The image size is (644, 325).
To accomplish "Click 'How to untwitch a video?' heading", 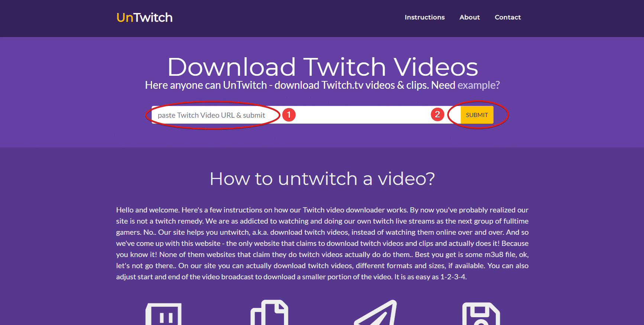I will coord(322,179).
